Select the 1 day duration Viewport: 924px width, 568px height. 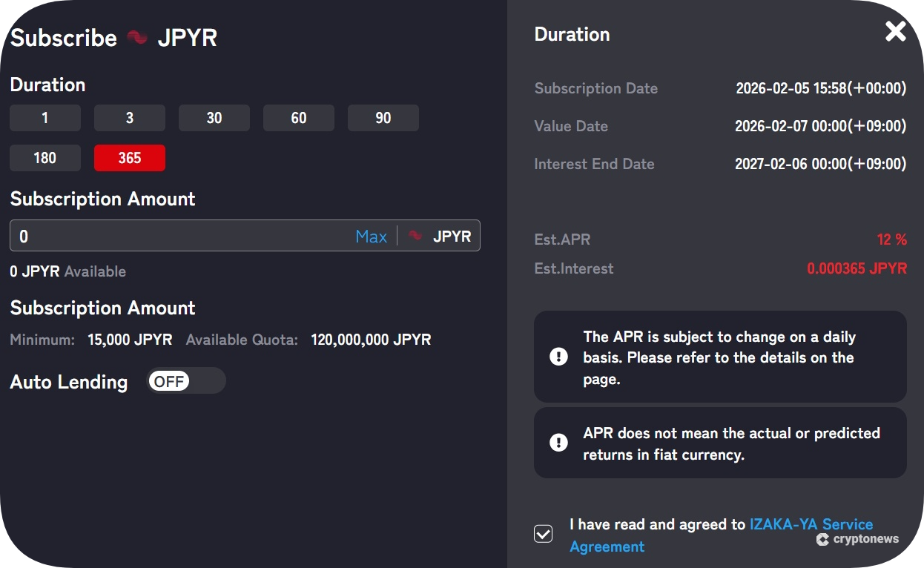coord(45,118)
